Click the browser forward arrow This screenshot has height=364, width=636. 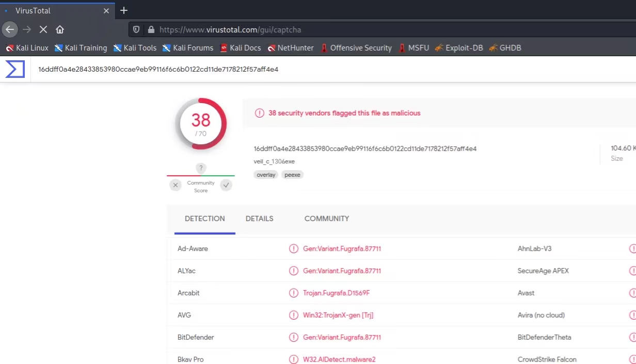pyautogui.click(x=27, y=29)
